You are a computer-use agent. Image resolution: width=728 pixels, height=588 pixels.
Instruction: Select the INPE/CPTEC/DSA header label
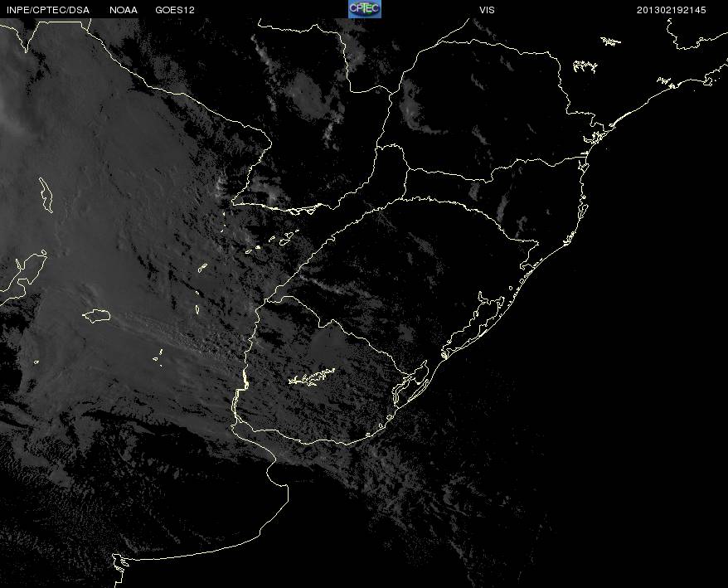point(48,10)
